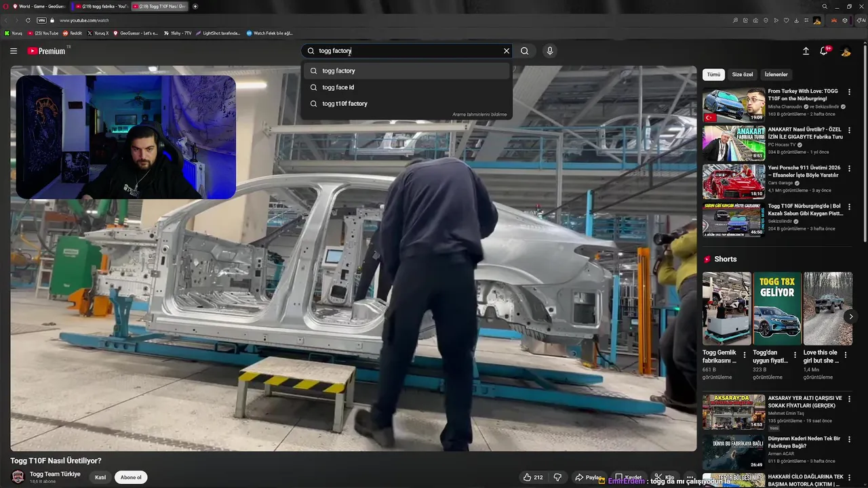Open options for From Turkey With Love video

849,91
